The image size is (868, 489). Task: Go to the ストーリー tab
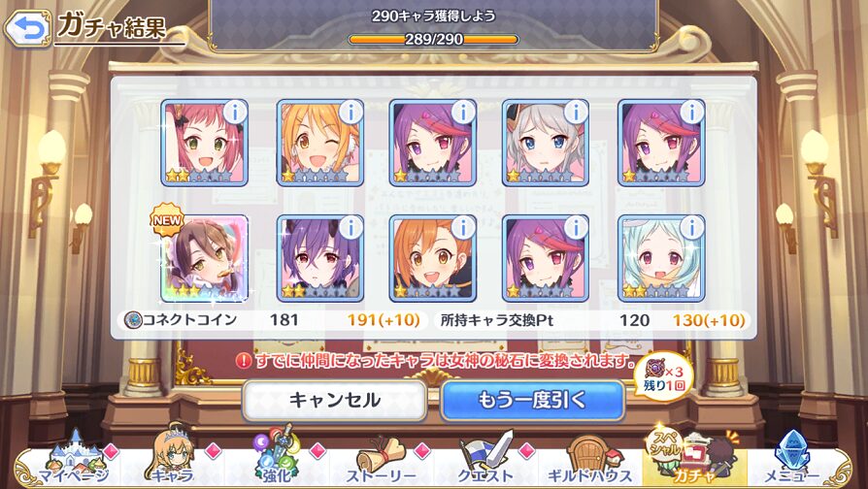click(381, 461)
